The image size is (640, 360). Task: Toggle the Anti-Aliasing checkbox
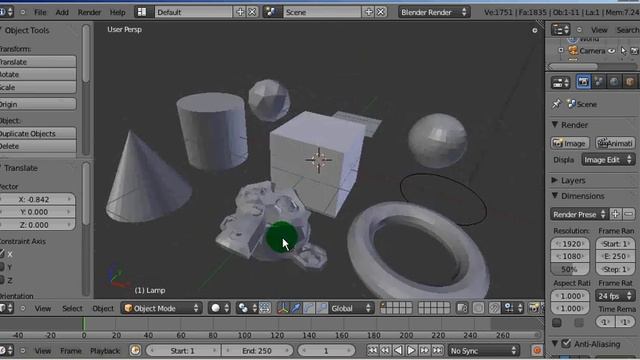tap(566, 344)
